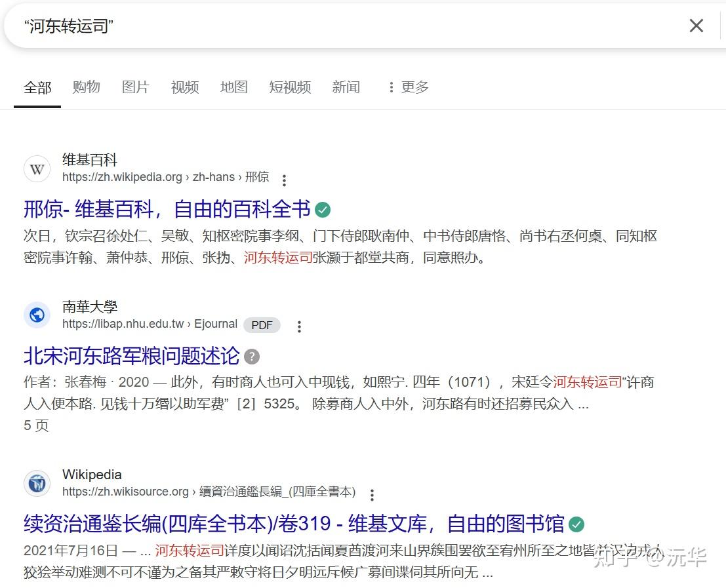Click the X to clear the search query

pyautogui.click(x=696, y=26)
